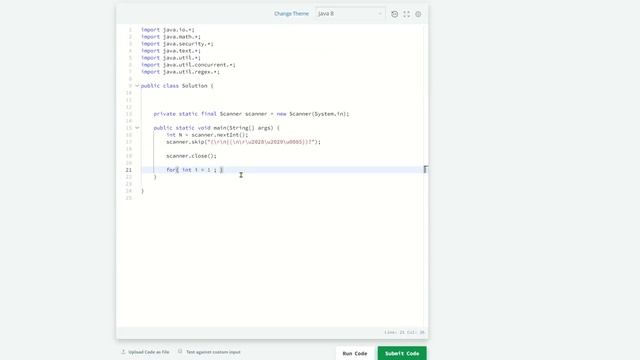The height and width of the screenshot is (360, 640).
Task: Click the 'int N = scanner.nextInt();' line
Action: [207, 135]
